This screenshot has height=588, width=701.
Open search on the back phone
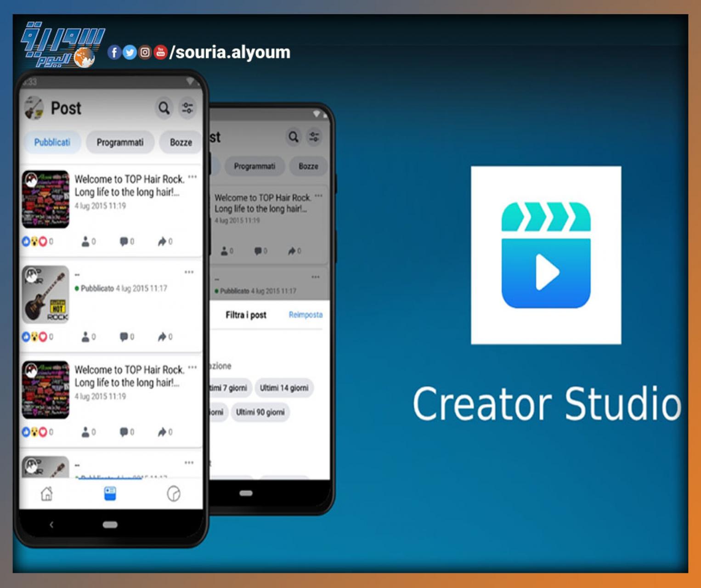click(x=293, y=136)
